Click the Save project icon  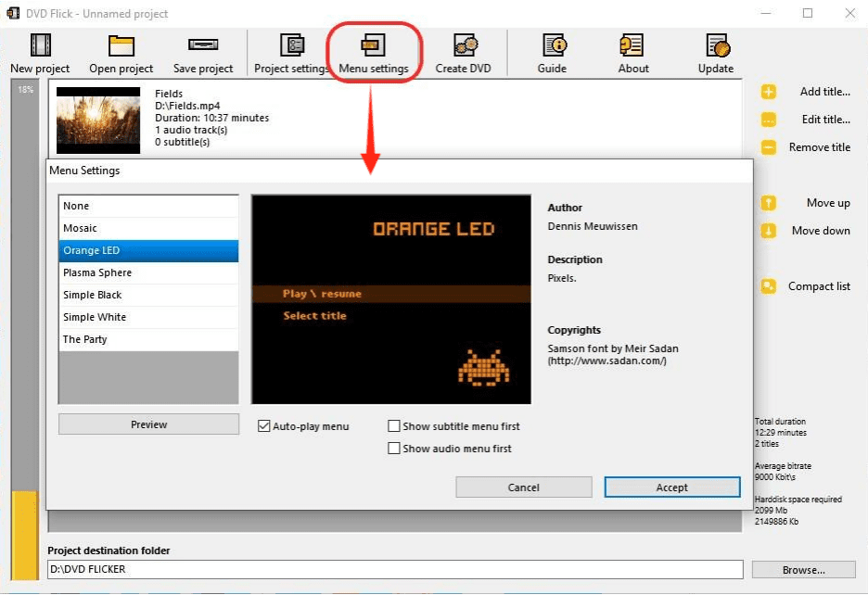click(x=203, y=46)
